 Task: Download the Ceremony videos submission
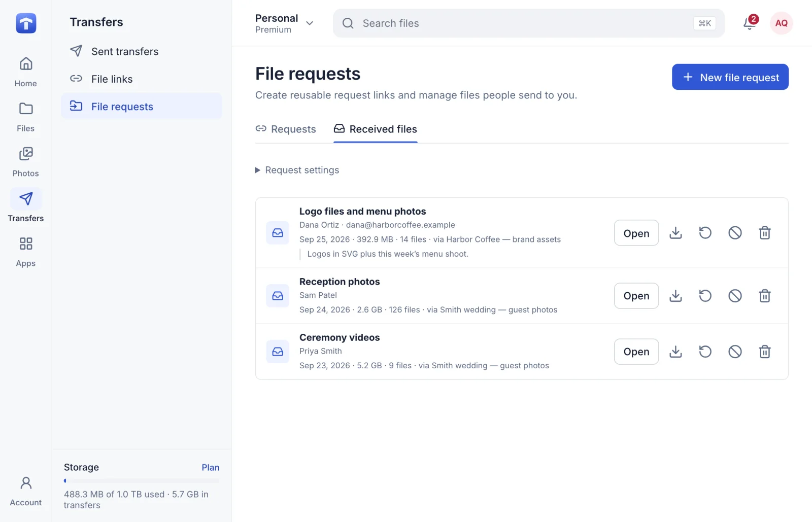coord(675,352)
